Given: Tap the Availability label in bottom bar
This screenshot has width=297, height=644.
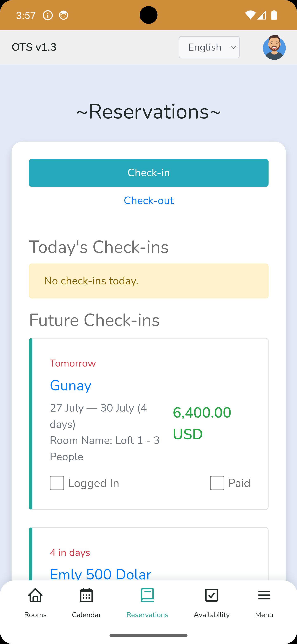Looking at the screenshot, I should 212,615.
